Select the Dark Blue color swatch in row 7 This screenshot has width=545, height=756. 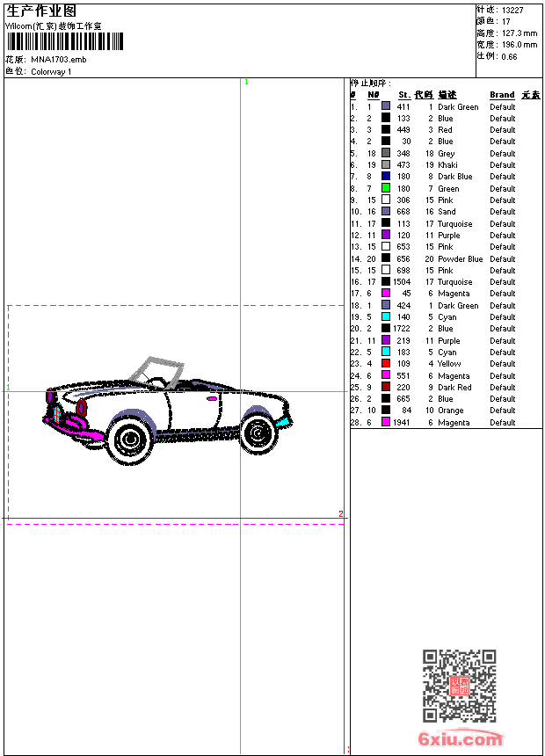click(x=386, y=177)
